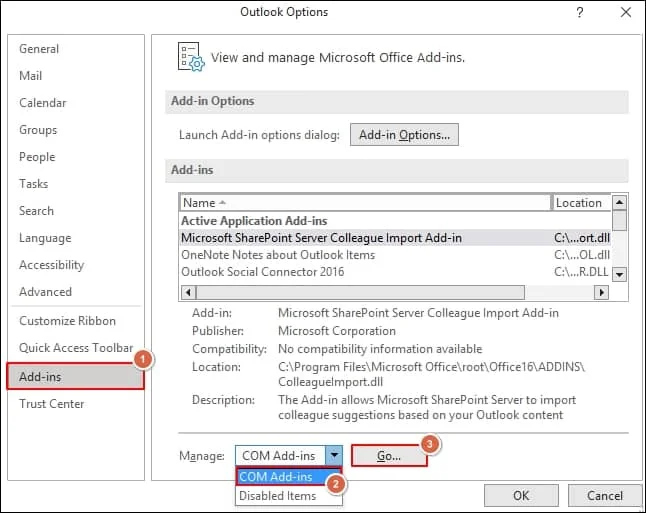Open the Groups category
Image resolution: width=646 pixels, height=513 pixels.
pos(38,130)
